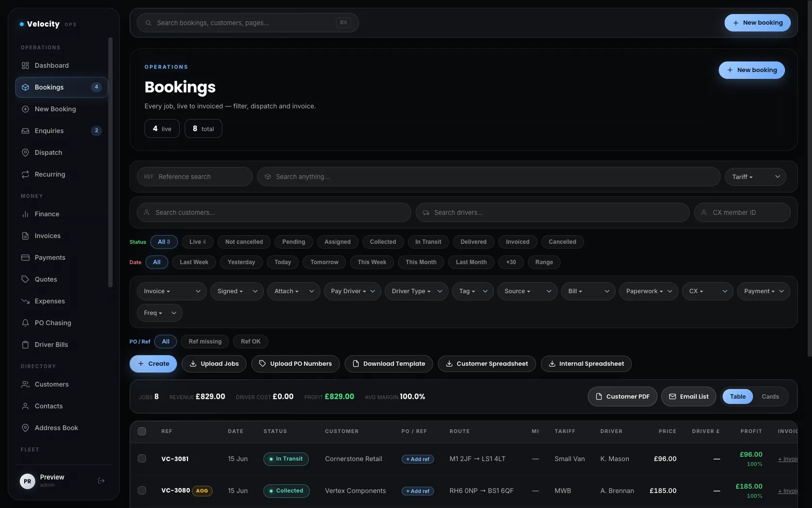Screen dimensions: 812x508
Task: Focus the CX member ID field
Action: (742, 212)
